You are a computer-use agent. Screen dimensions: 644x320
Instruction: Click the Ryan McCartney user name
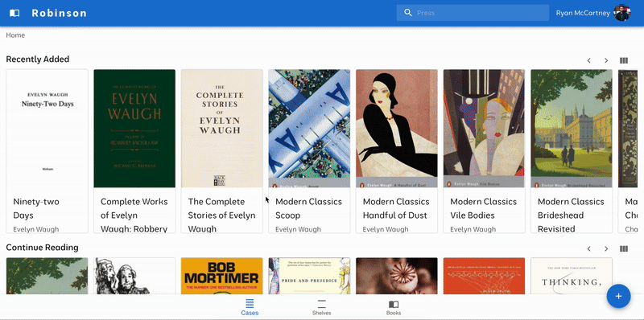pyautogui.click(x=583, y=13)
